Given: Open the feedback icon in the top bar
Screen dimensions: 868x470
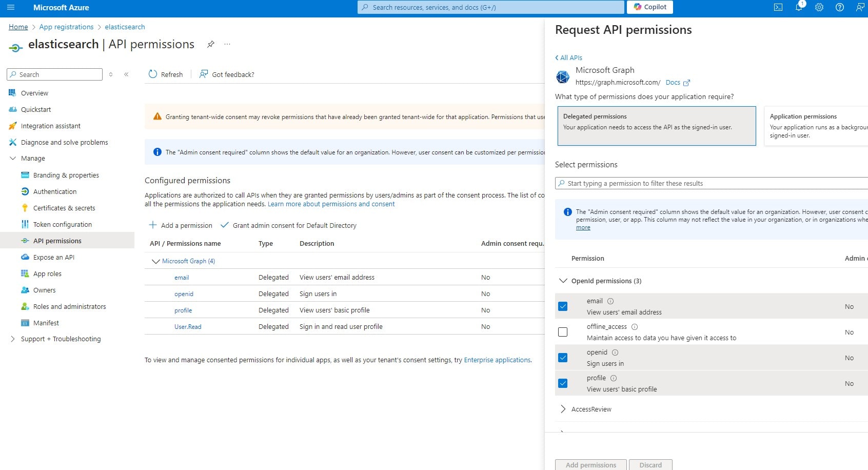Looking at the screenshot, I should click(x=860, y=7).
